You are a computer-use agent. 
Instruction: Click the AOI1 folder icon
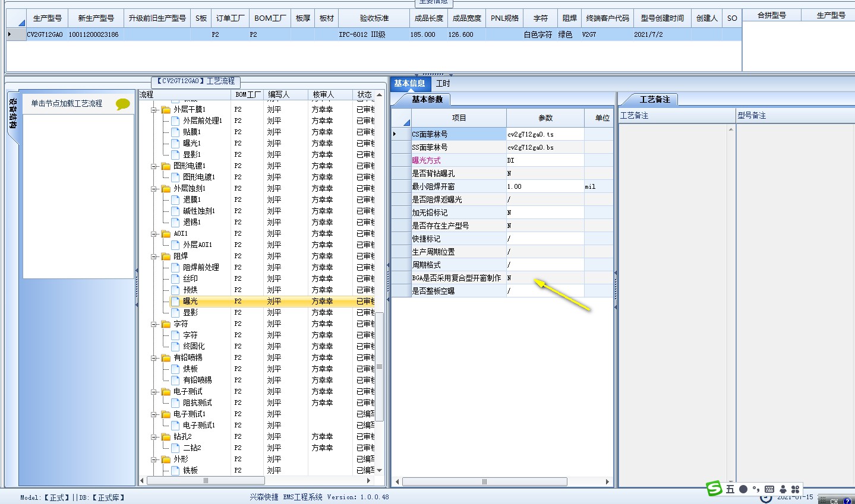[166, 234]
